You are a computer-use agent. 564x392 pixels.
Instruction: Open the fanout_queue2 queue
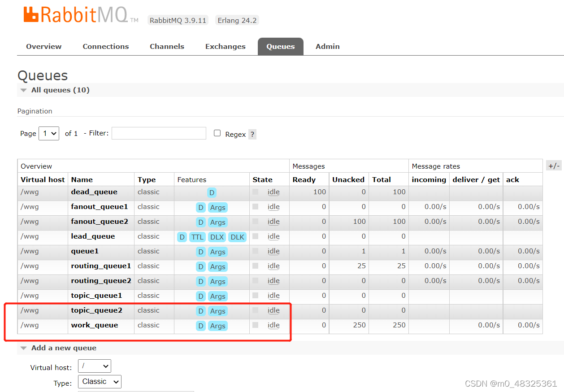(100, 222)
